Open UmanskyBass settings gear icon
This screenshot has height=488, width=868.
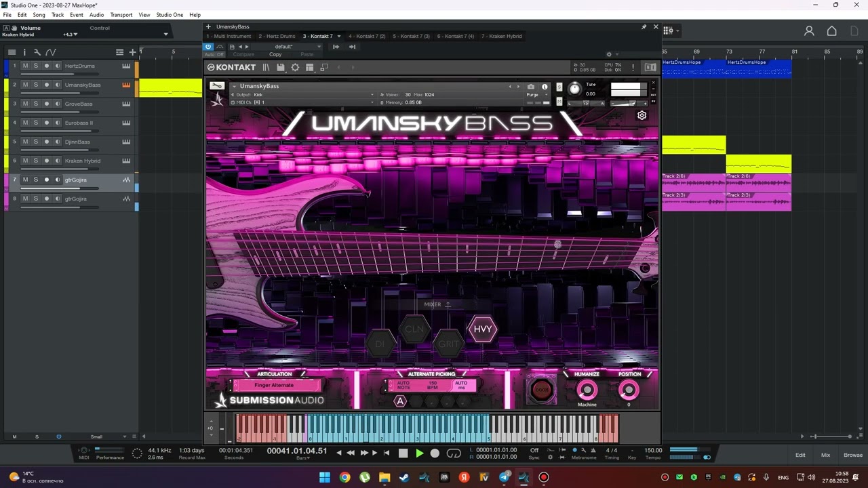(642, 115)
